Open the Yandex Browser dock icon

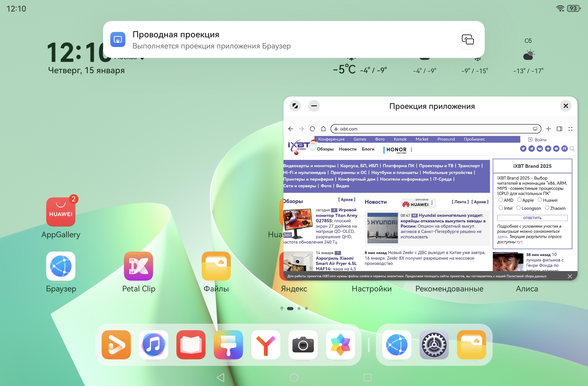click(x=266, y=345)
